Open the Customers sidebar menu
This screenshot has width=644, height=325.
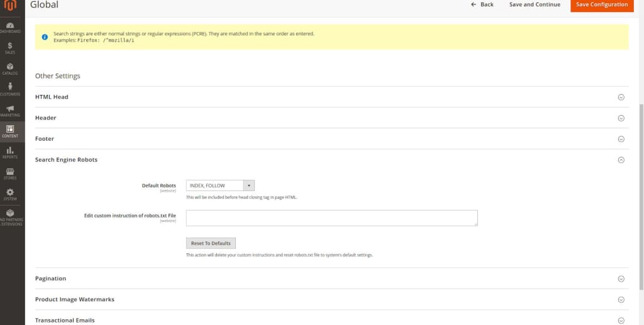pyautogui.click(x=10, y=90)
